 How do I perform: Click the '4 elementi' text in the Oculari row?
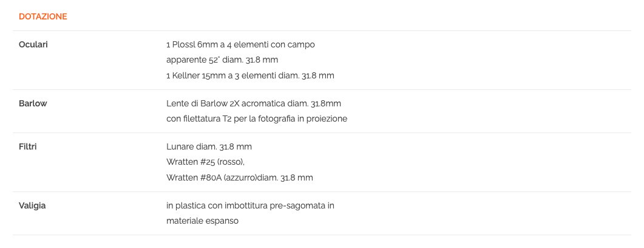pos(257,44)
